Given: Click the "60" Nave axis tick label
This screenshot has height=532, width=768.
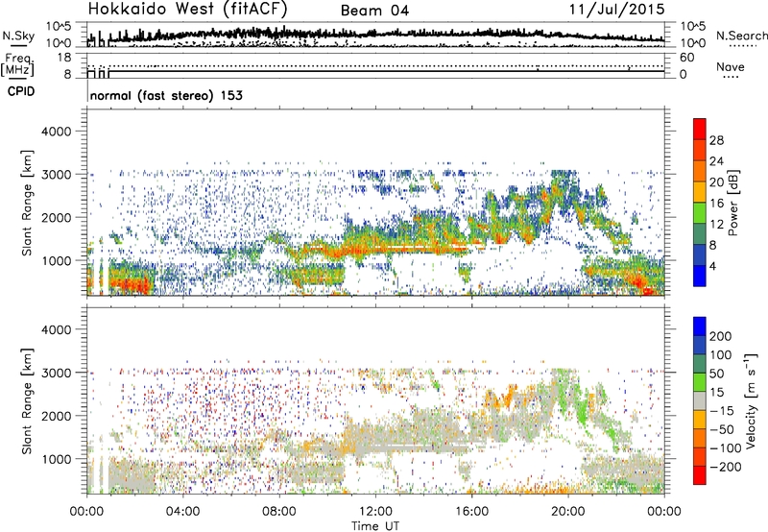Looking at the screenshot, I should (x=686, y=58).
